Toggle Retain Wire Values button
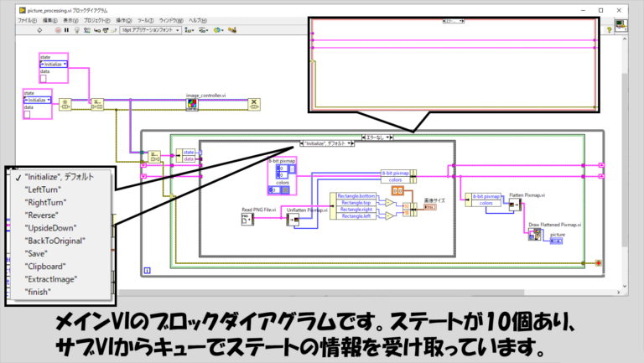 [x=87, y=30]
